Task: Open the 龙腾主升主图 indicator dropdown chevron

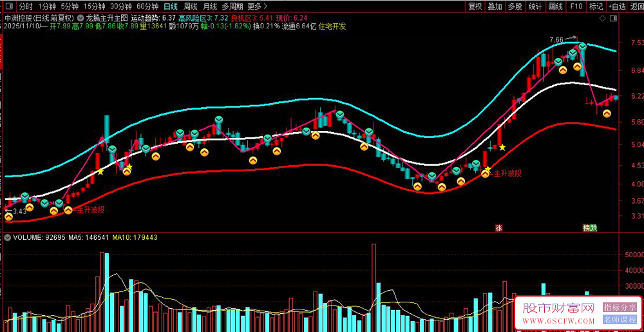Action: coord(79,19)
